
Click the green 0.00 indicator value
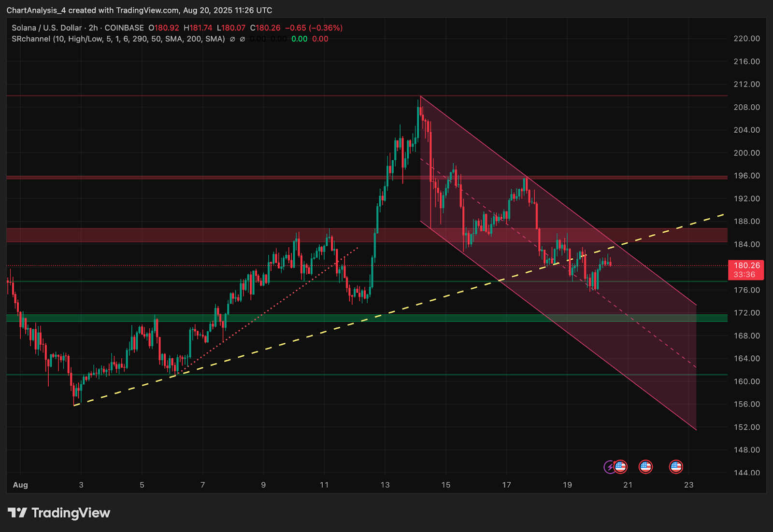pyautogui.click(x=299, y=39)
